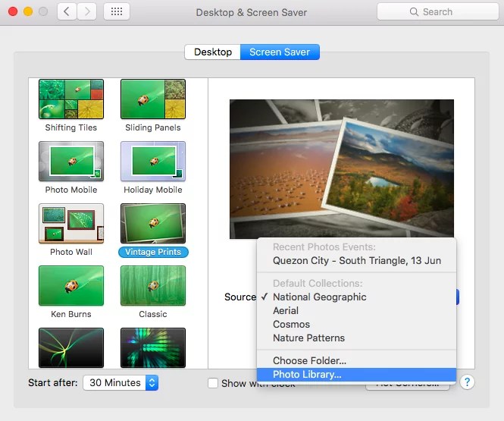Enable the Show with clock checkbox

[x=213, y=383]
